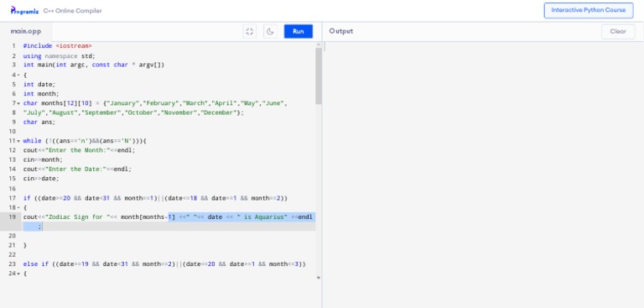Viewport: 644px width, 308px height.
Task: Place cursor on the #include iostream line
Action: 58,46
